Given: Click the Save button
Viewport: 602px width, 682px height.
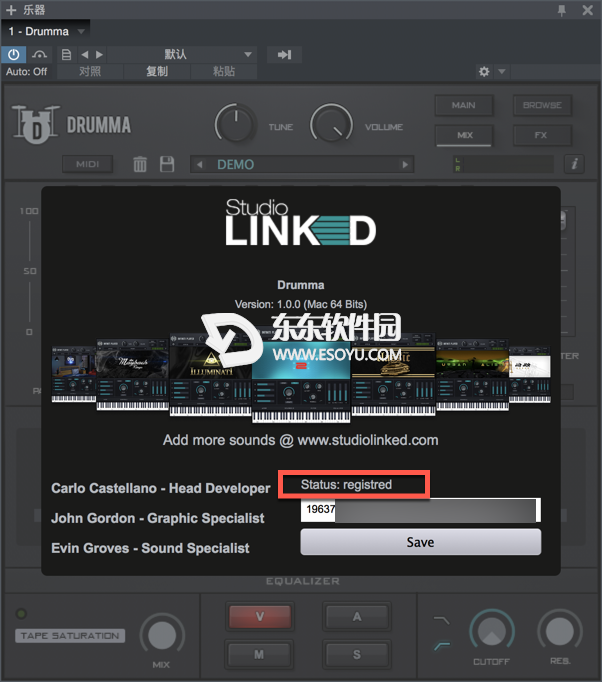Looking at the screenshot, I should click(x=421, y=542).
